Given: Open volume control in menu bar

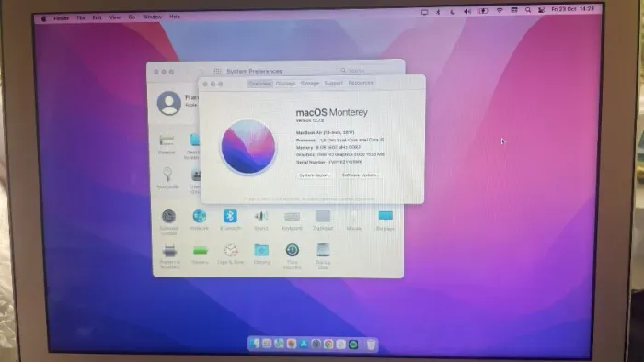Looking at the screenshot, I should [467, 11].
